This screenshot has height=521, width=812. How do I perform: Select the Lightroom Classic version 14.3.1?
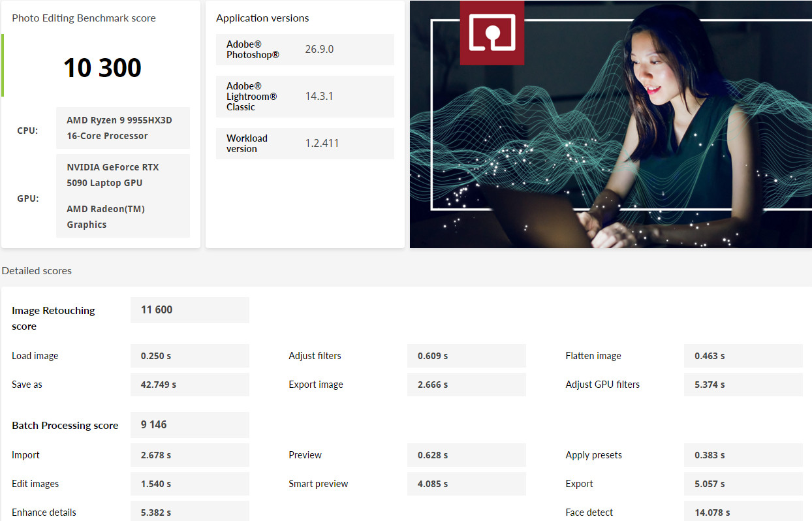click(x=319, y=97)
